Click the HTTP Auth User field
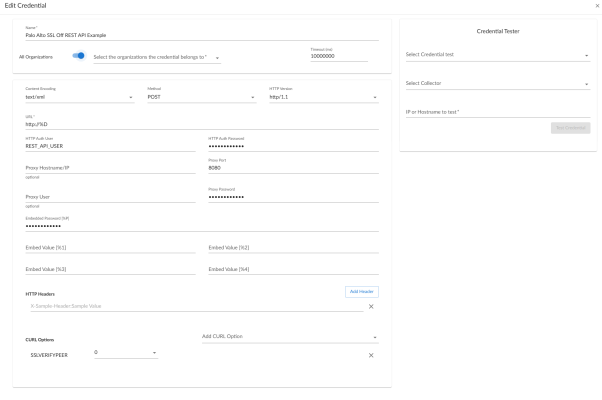This screenshot has width=602, height=400. pos(110,146)
